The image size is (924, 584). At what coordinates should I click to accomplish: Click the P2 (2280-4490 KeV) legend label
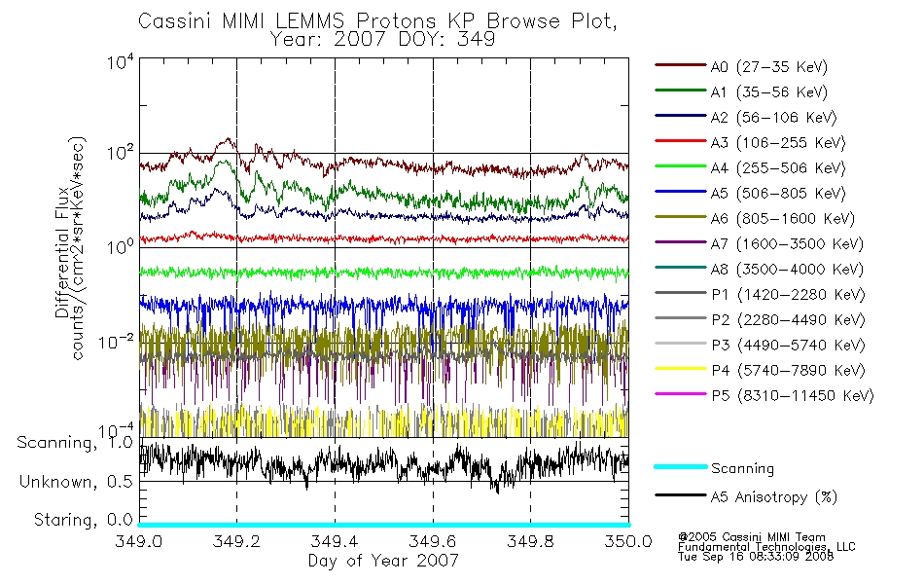click(x=788, y=320)
